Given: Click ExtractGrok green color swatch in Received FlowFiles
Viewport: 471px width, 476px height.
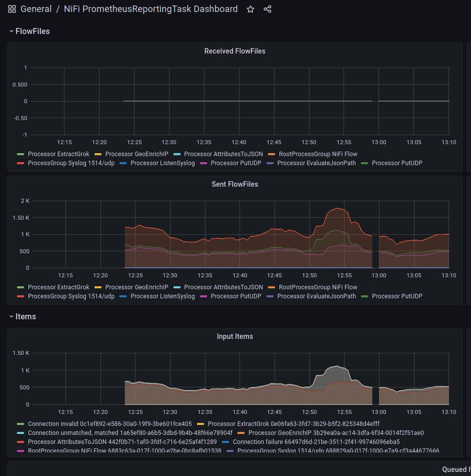Looking at the screenshot, I should coord(20,154).
